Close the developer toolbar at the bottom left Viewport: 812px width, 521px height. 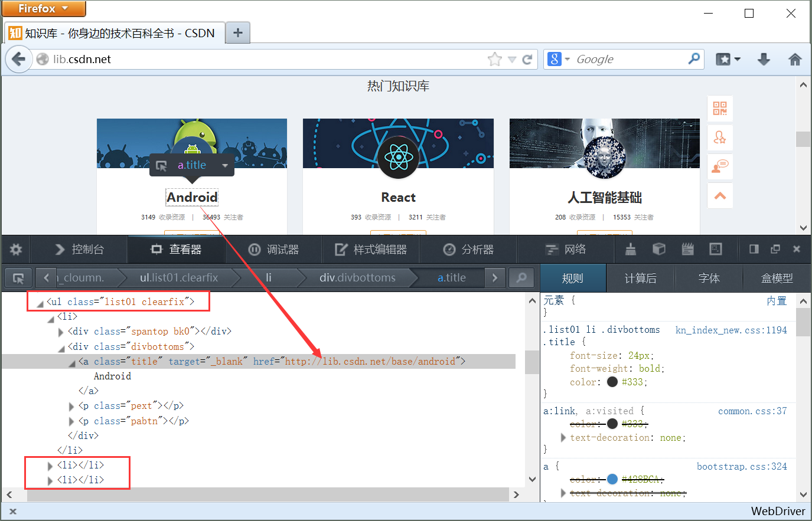tap(13, 512)
